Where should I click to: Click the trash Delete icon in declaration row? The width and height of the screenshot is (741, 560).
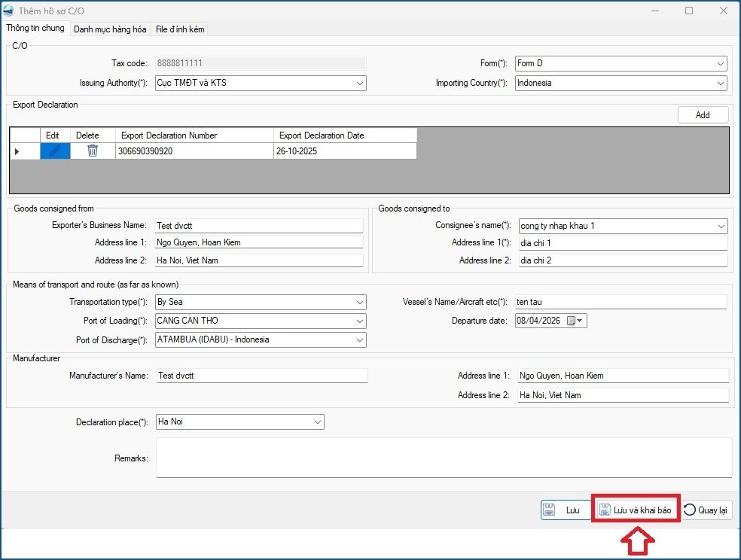[92, 151]
